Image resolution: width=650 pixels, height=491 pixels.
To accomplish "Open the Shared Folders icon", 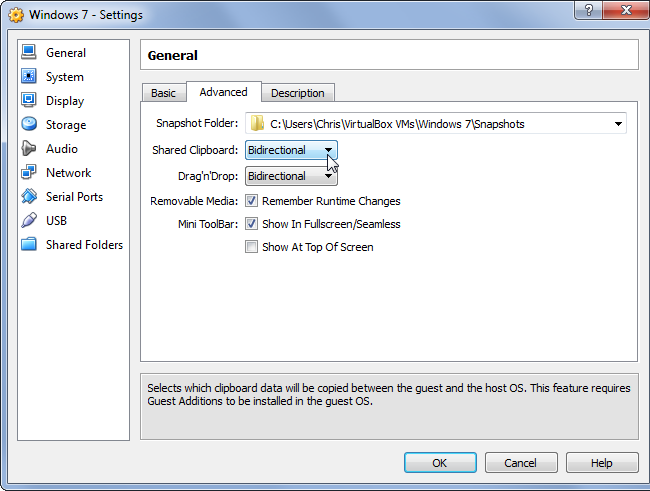I will click(29, 245).
